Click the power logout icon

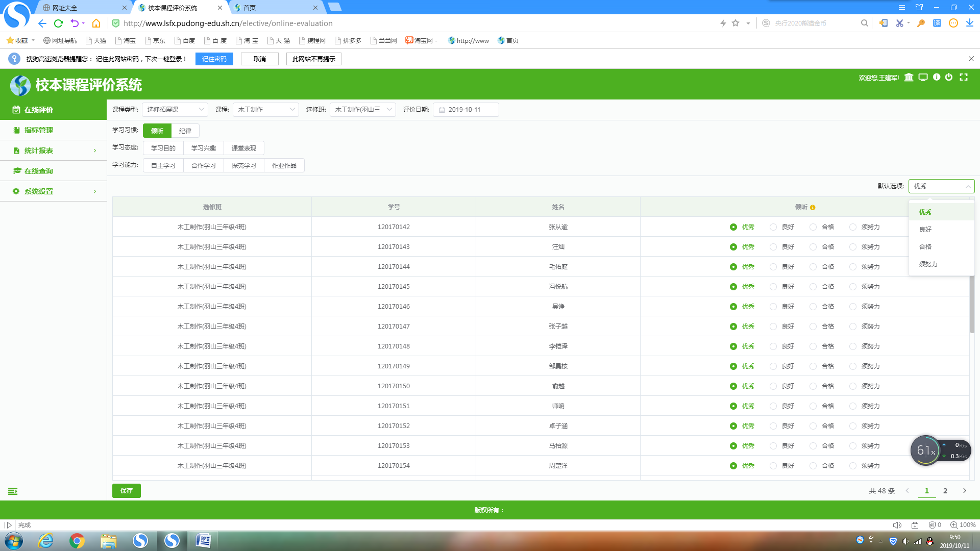[949, 77]
